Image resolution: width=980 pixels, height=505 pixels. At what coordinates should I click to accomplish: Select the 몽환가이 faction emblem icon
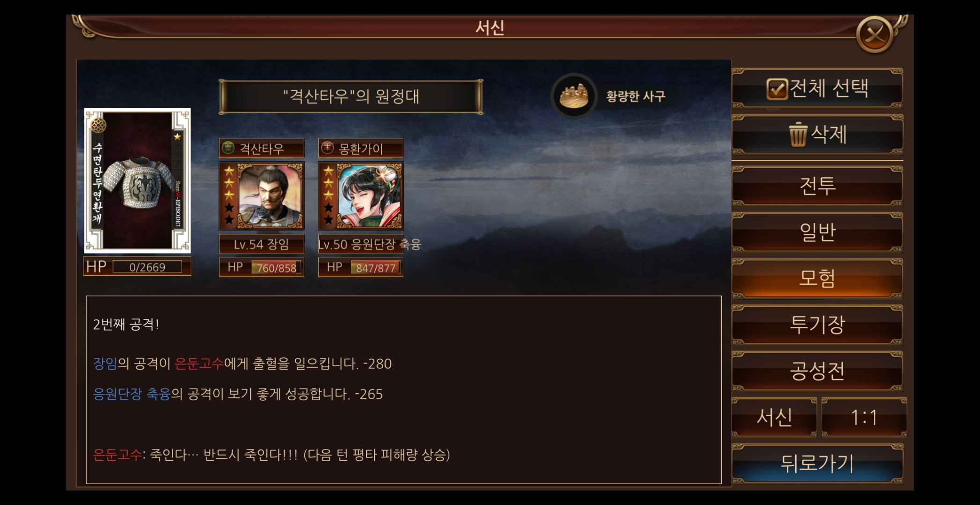pos(328,148)
